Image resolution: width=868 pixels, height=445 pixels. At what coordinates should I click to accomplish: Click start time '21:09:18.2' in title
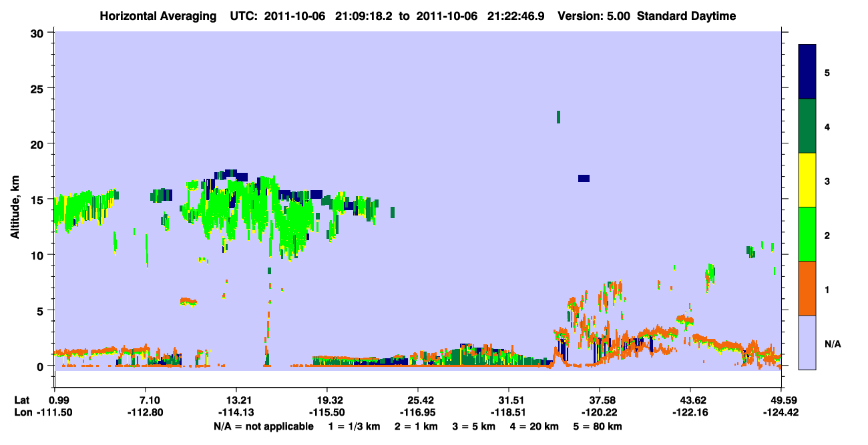click(x=363, y=16)
